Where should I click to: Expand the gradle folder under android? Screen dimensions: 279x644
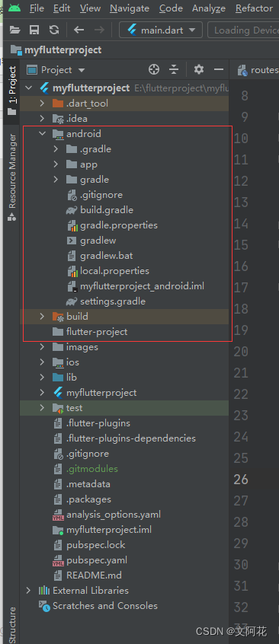click(x=56, y=180)
